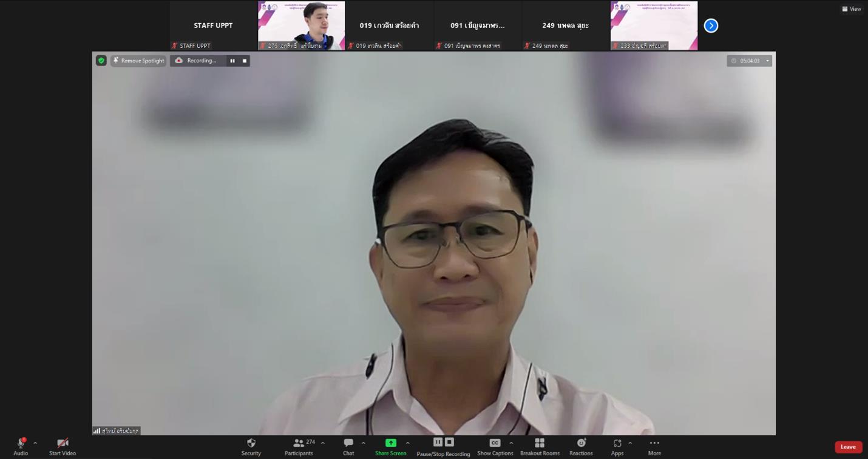Expand the Chat options caret
The width and height of the screenshot is (868, 459).
point(363,443)
